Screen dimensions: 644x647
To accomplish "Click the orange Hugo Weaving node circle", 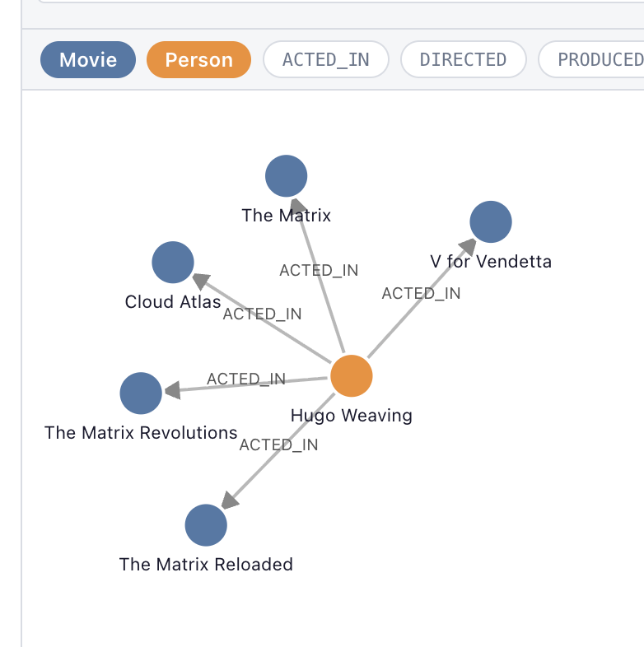I will [x=352, y=376].
